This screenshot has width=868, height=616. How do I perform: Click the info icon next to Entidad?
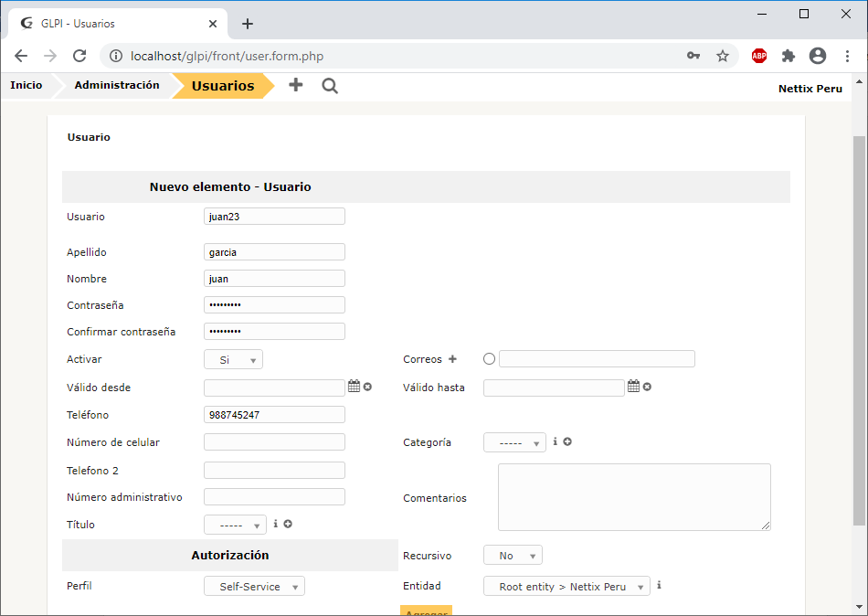(659, 586)
